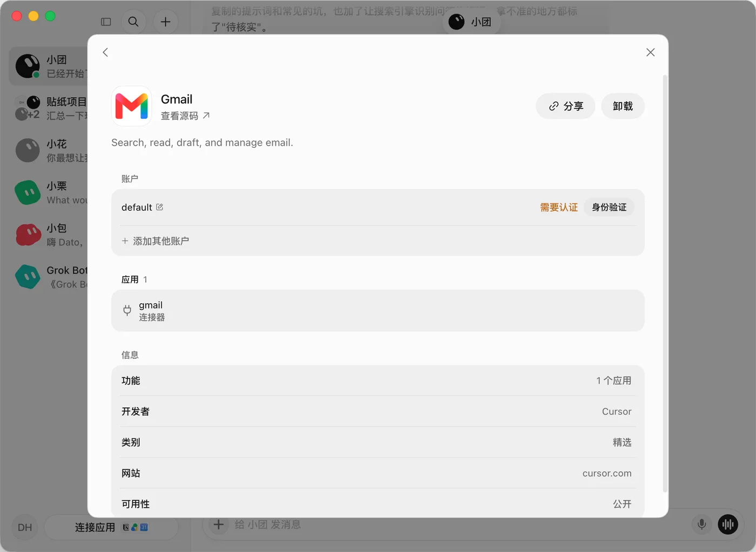Screen dimensions: 756x552
Task: Edit the default account name pencil icon
Action: 159,207
